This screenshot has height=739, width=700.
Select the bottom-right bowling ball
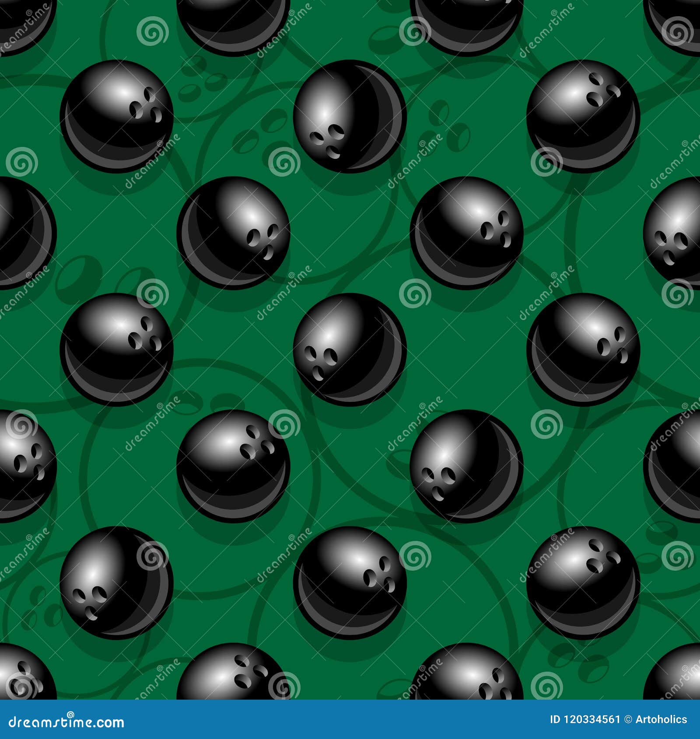coord(582,577)
